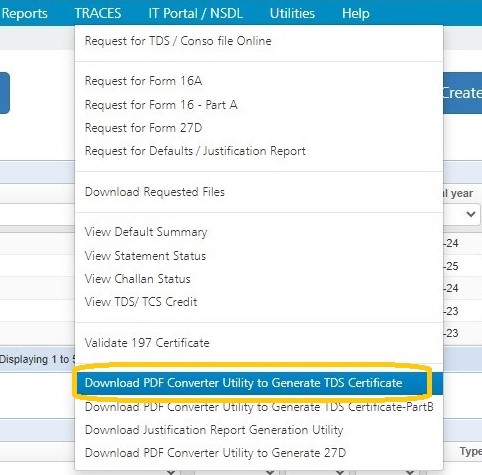Screen dimensions: 482x475
Task: Click the Create button
Action: (462, 93)
